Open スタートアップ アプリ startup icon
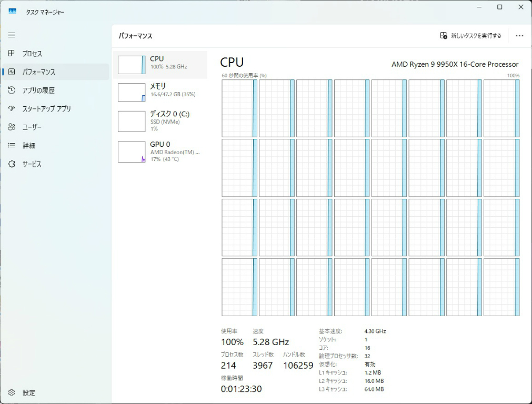The width and height of the screenshot is (532, 404). tap(12, 109)
